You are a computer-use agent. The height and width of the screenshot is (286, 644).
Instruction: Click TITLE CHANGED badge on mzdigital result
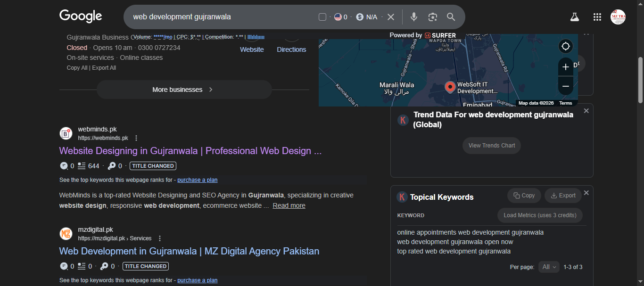click(146, 266)
